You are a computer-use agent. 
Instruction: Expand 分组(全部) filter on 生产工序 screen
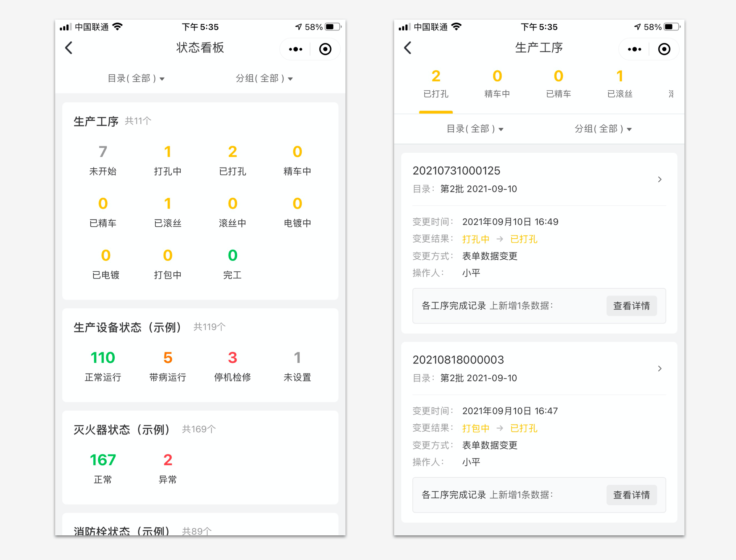coord(603,129)
